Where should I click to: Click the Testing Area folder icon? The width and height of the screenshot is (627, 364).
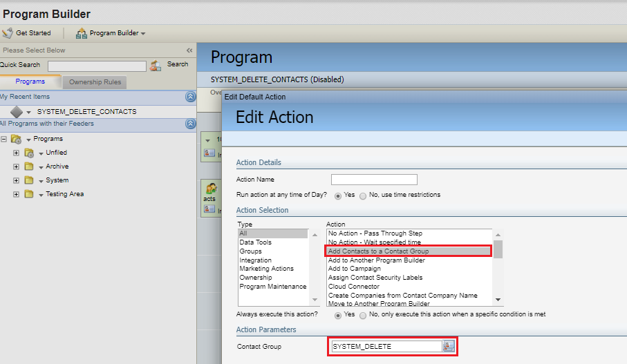(x=29, y=194)
